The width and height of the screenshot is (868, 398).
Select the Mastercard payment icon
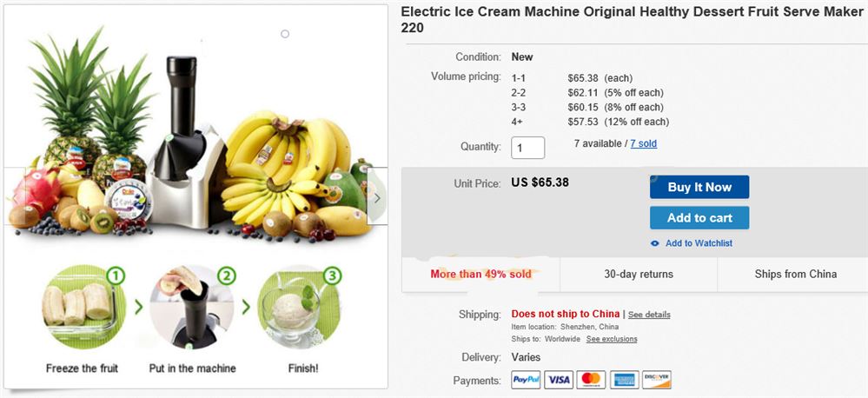591,380
